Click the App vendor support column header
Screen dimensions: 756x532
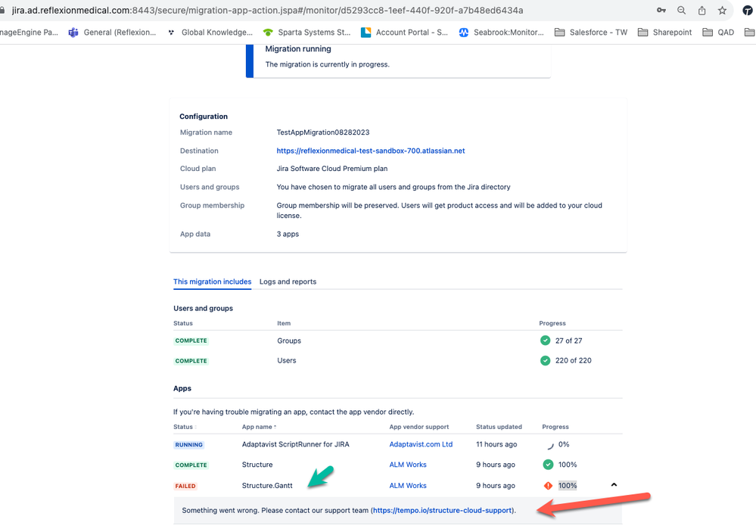click(x=419, y=427)
